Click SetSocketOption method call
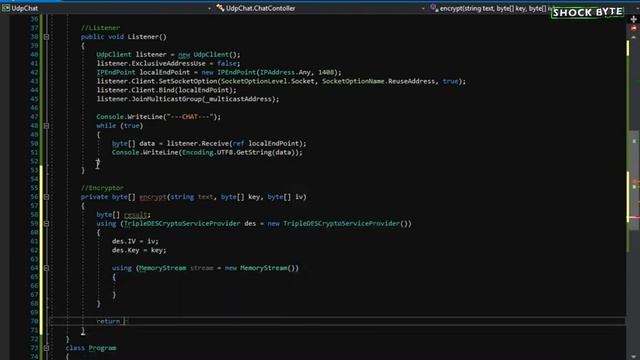Viewport: 640px width, 360px height. pos(188,81)
